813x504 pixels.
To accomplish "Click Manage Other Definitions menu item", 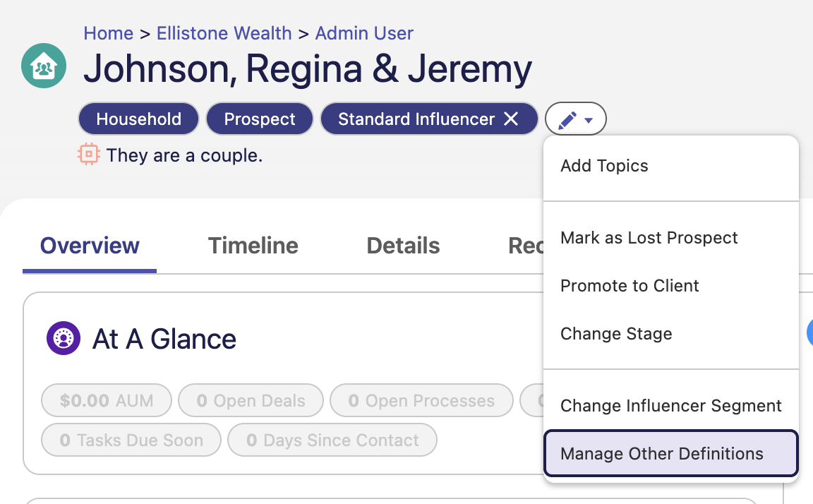I will [670, 453].
